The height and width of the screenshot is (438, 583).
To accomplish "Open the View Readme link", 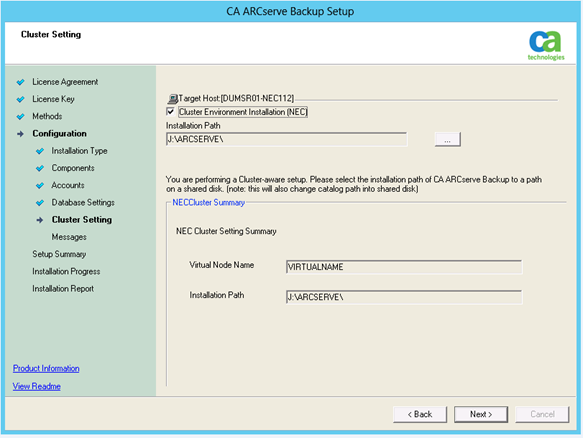I will point(36,386).
